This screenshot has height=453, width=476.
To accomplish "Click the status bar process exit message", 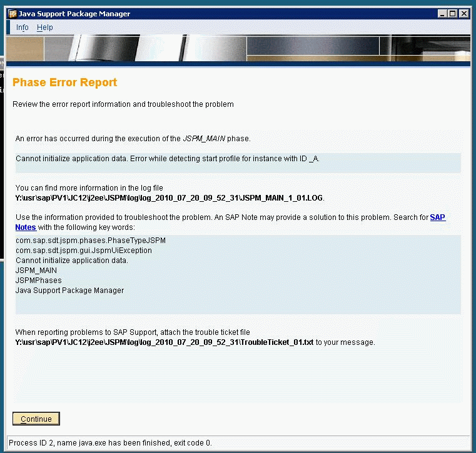I will [x=110, y=443].
